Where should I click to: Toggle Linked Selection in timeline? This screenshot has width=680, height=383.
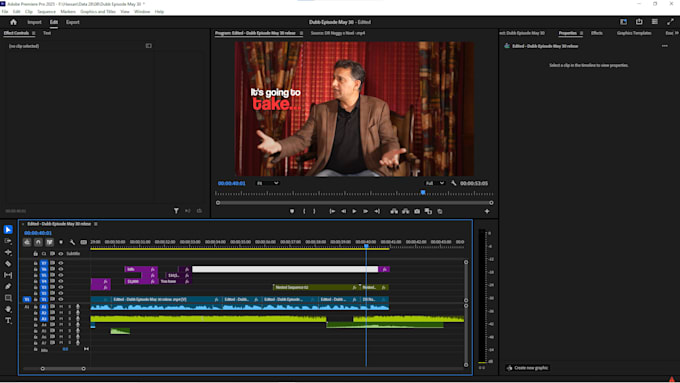click(x=49, y=242)
